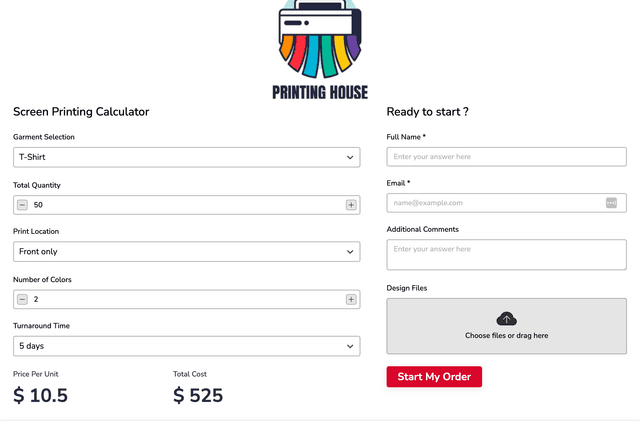Viewport: 640px width, 422px height.
Task: Increase Number of Colors with plus button
Action: 351,299
